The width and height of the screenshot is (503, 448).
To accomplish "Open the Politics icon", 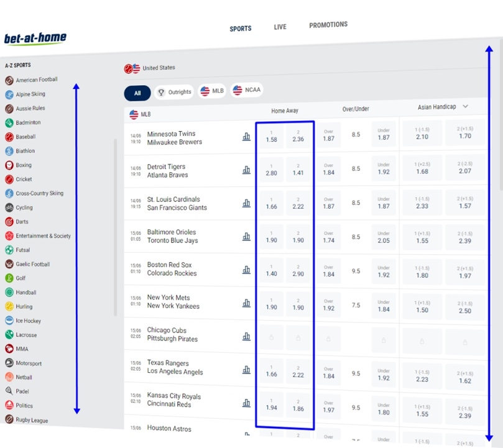I will [x=9, y=405].
